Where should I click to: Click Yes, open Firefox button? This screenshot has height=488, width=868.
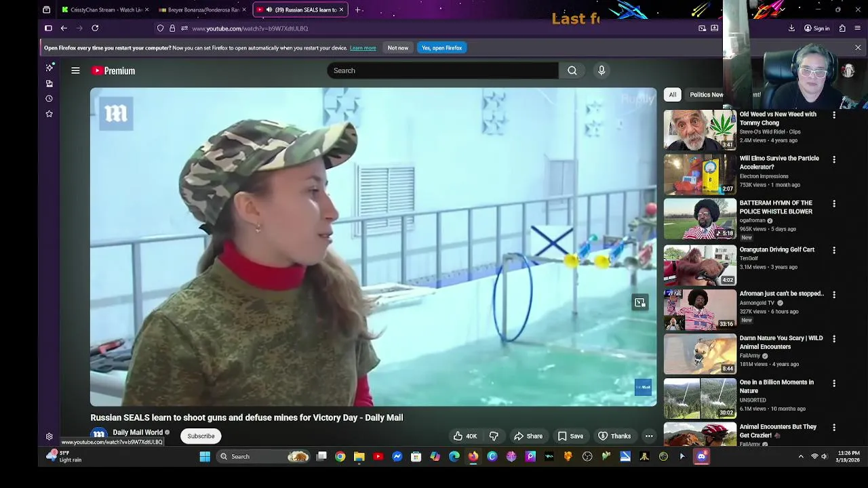[441, 48]
